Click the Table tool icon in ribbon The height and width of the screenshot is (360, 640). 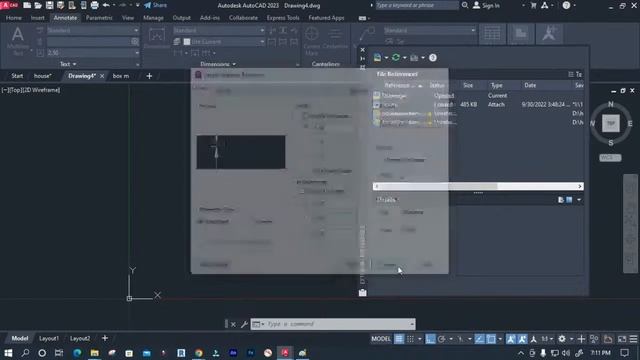(x=492, y=34)
